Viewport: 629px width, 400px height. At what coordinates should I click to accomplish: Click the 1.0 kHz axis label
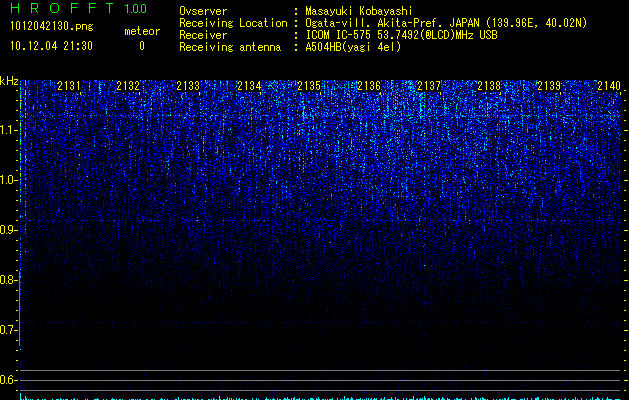(x=8, y=180)
